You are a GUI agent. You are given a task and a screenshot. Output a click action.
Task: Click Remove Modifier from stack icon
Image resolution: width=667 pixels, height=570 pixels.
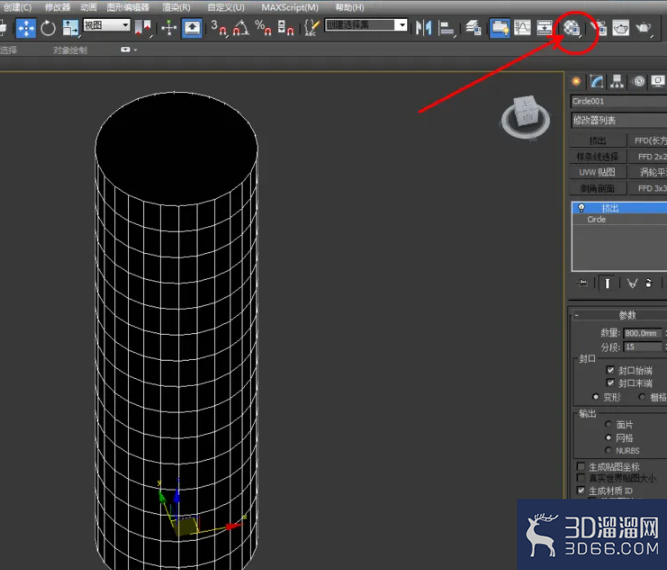point(648,283)
